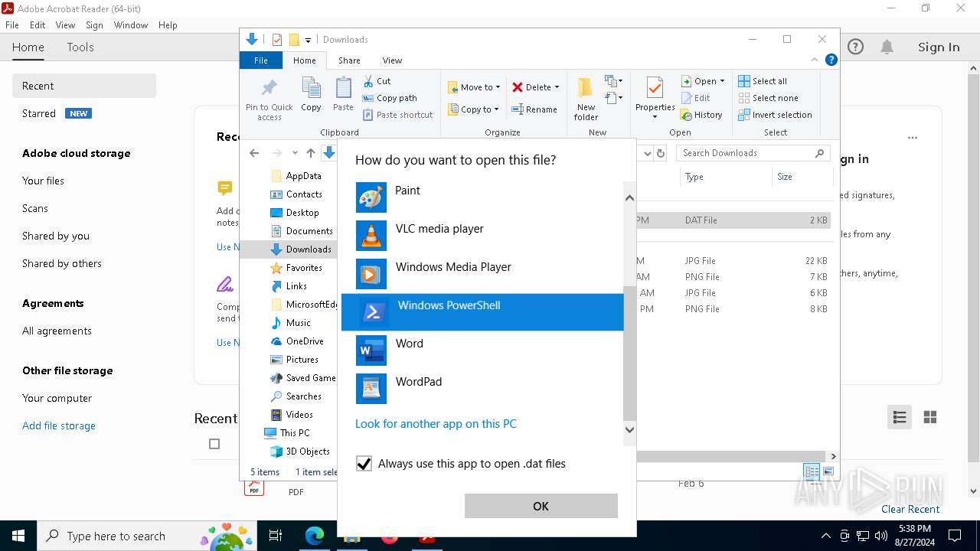Choose VLC media player in open-with list

[x=482, y=236]
